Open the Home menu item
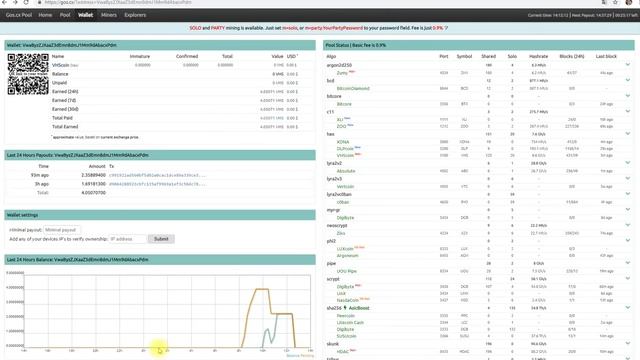The image size is (640, 360). (45, 15)
